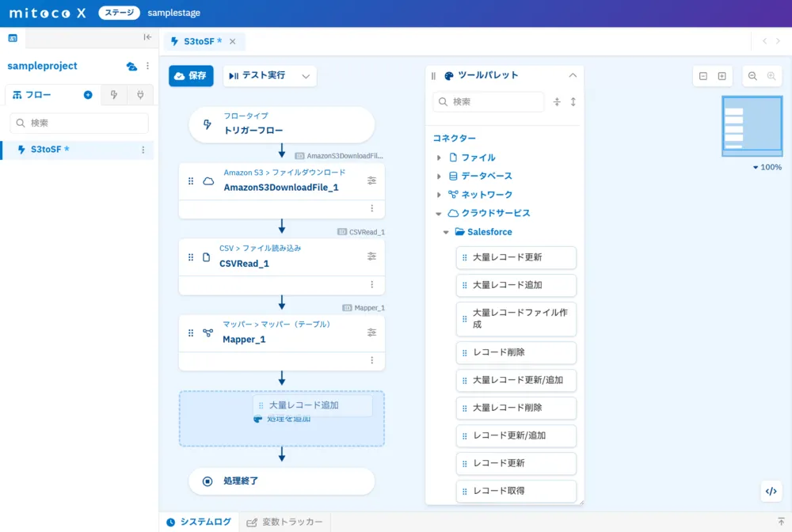Screen dimensions: 792x532
Task: Expand the ファイル connector group
Action: pyautogui.click(x=438, y=158)
